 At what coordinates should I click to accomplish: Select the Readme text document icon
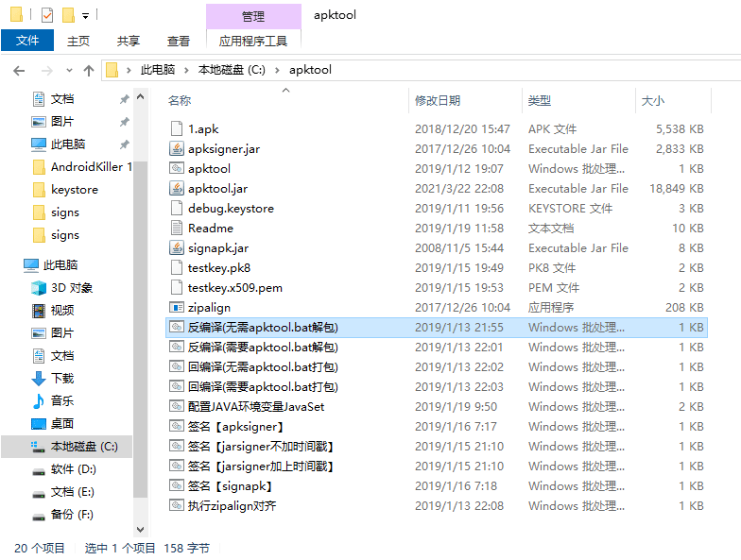[x=176, y=229]
